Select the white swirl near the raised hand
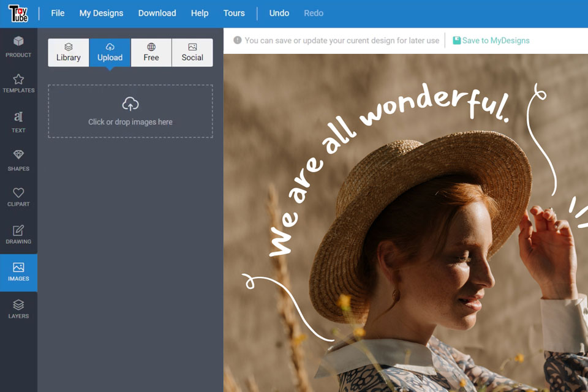 (x=541, y=139)
